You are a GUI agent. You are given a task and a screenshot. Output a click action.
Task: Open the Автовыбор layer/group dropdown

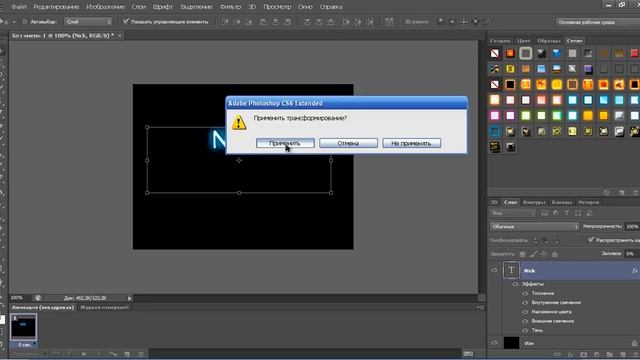[88, 22]
